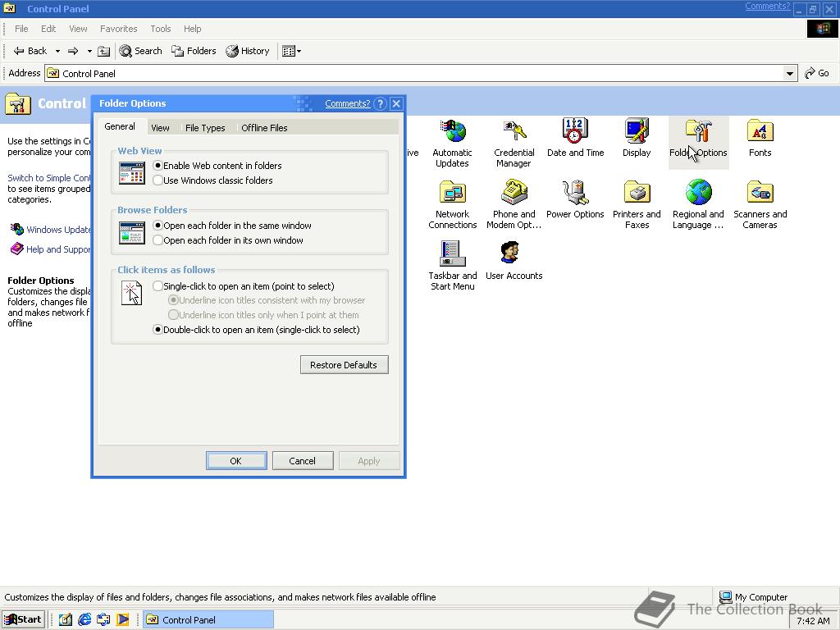Open the Scanners and Cameras icon

point(760,204)
